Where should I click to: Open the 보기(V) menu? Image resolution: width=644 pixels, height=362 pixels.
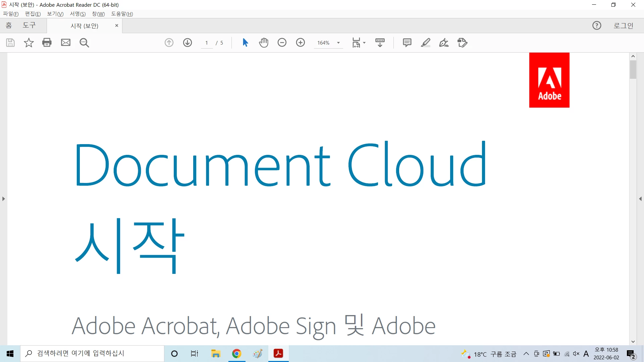point(55,14)
